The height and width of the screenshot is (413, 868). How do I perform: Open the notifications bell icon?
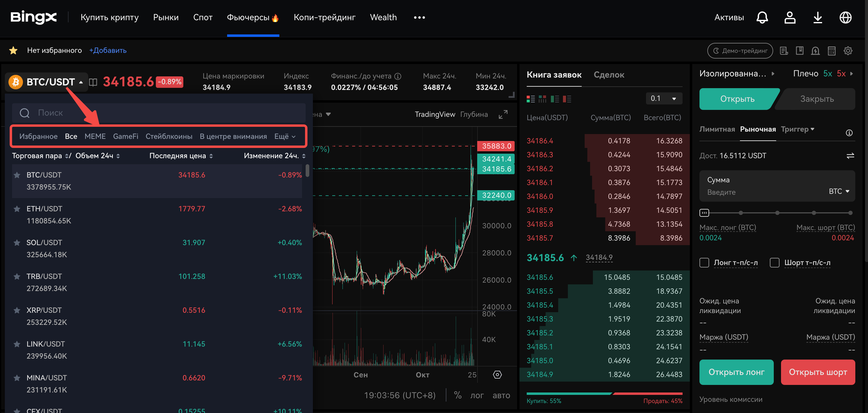click(762, 18)
